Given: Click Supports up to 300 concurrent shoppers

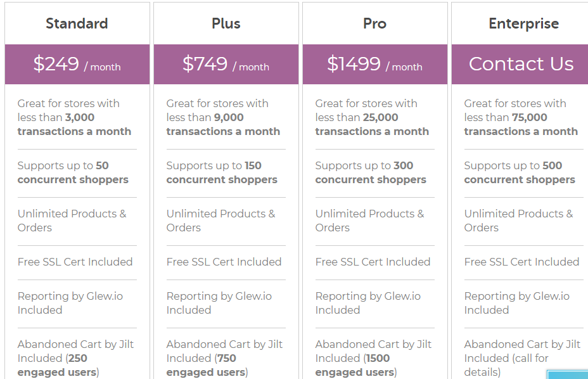Looking at the screenshot, I should point(371,172).
